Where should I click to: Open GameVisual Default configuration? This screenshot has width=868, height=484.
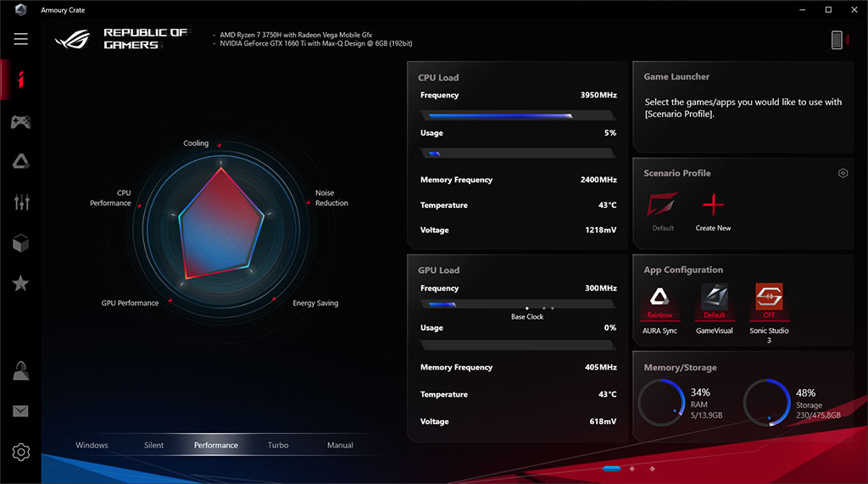[x=714, y=301]
